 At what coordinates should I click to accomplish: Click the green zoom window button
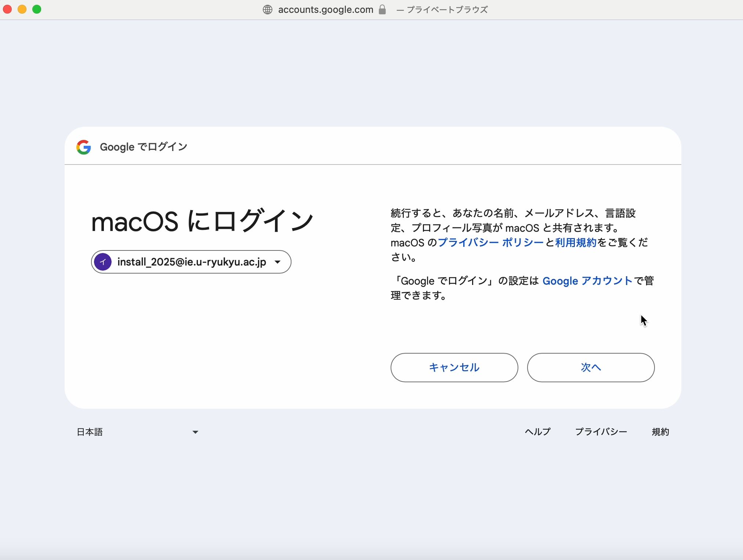point(37,9)
